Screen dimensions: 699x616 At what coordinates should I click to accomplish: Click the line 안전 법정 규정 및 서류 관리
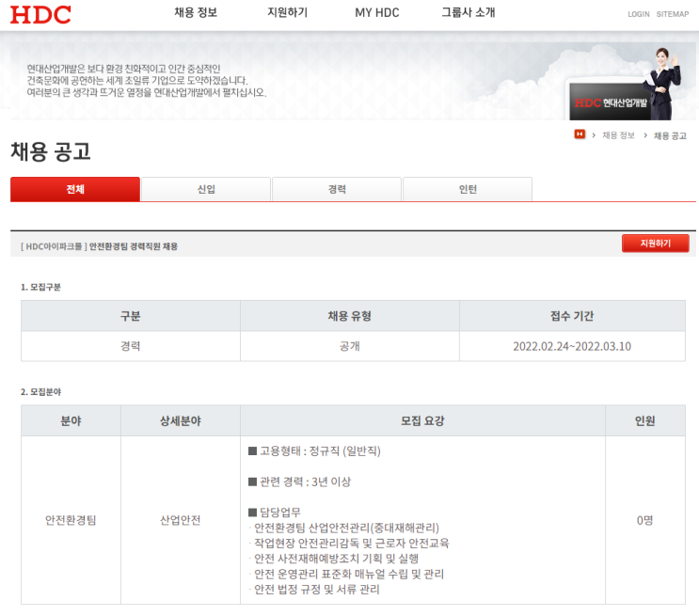314,590
